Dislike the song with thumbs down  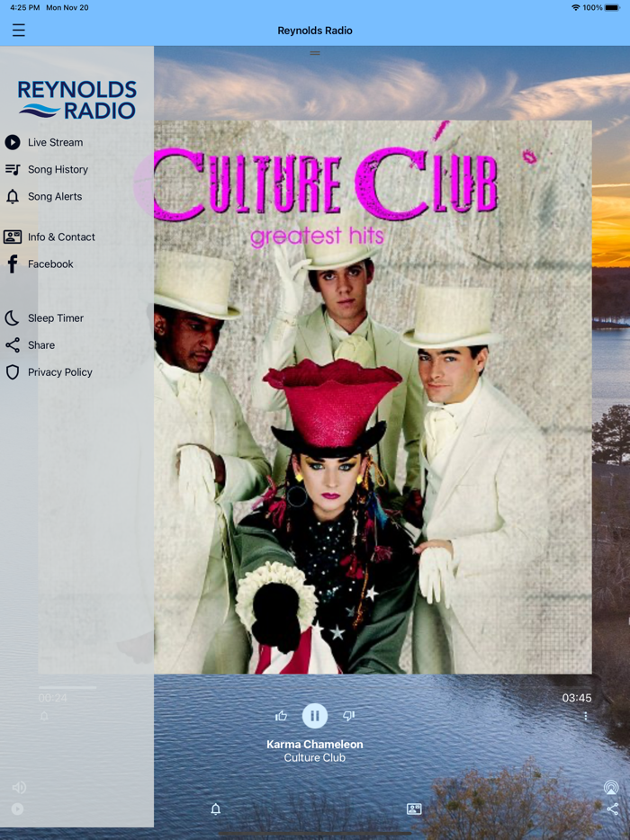tap(348, 716)
